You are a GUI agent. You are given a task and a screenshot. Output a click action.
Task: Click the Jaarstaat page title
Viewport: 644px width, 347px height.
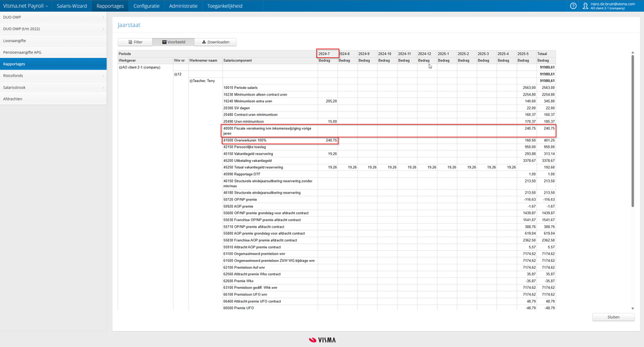129,25
